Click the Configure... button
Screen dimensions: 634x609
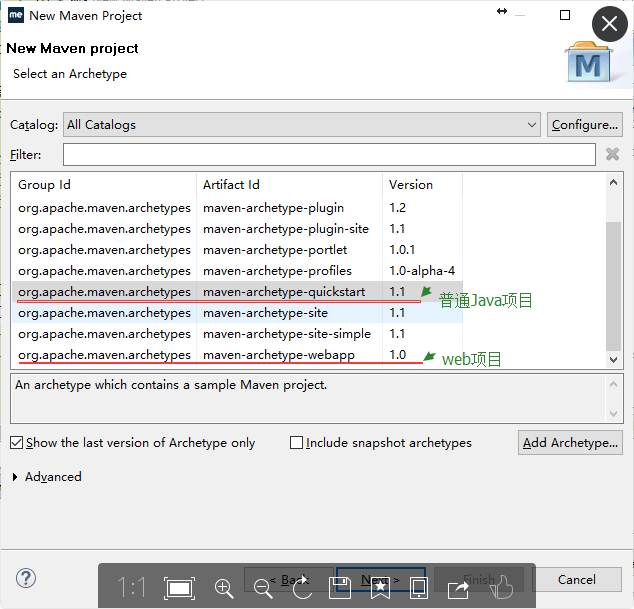585,125
